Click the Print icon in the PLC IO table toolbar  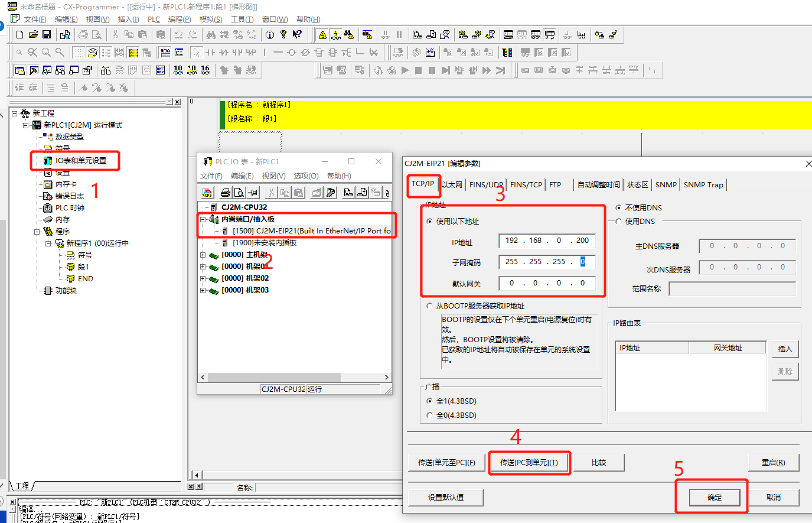pyautogui.click(x=225, y=193)
